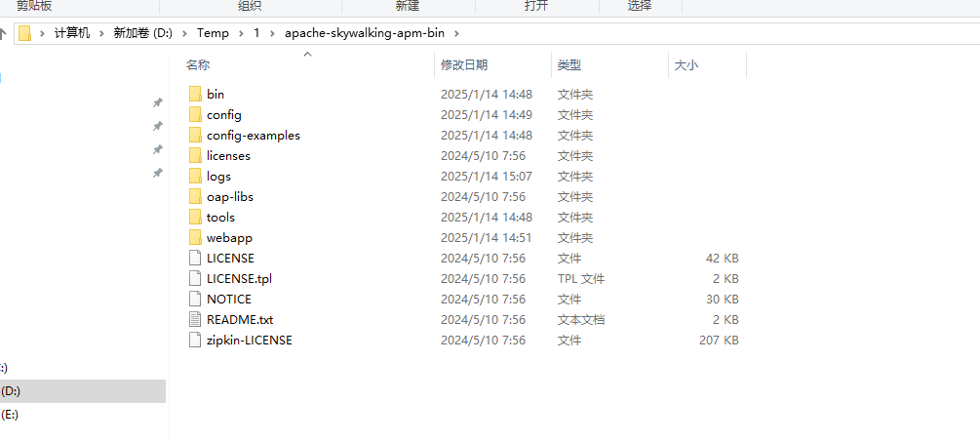Go to Temp breadcrumb segment
The image size is (980, 442).
pyautogui.click(x=214, y=33)
